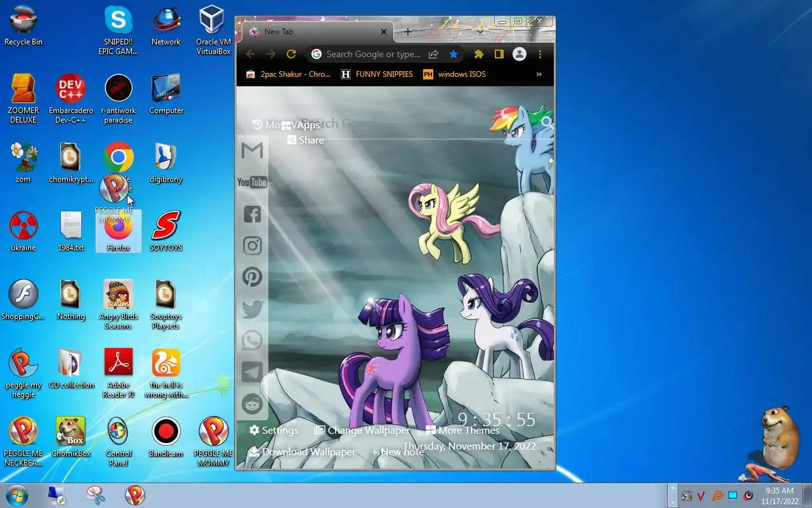Launch ChomikBox from desktop
This screenshot has width=812, height=508.
(x=71, y=438)
